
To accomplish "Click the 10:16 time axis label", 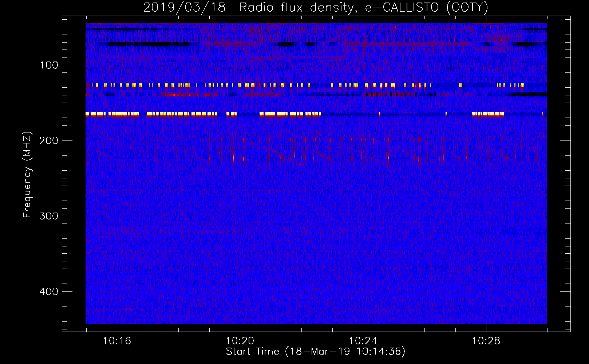I will pyautogui.click(x=117, y=341).
